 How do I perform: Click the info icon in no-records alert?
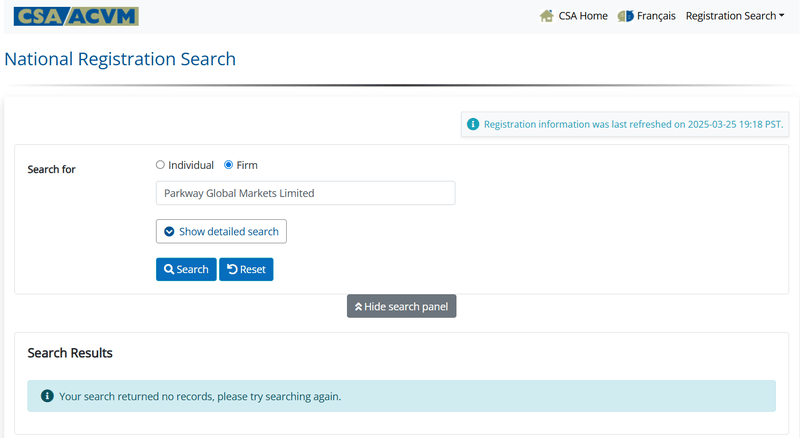click(47, 396)
